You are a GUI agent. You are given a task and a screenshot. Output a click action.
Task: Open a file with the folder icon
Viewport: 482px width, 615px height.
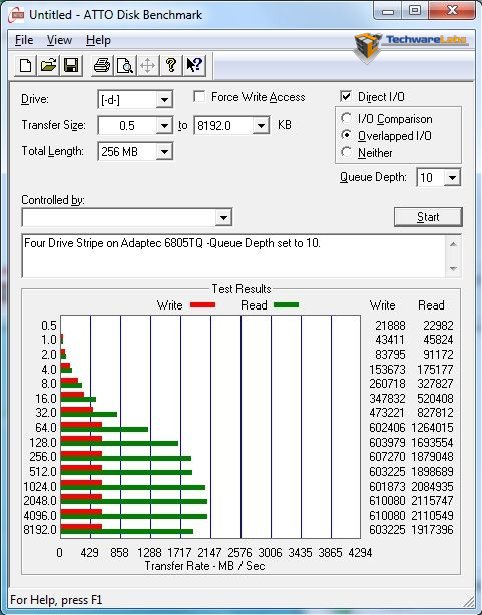tap(48, 65)
